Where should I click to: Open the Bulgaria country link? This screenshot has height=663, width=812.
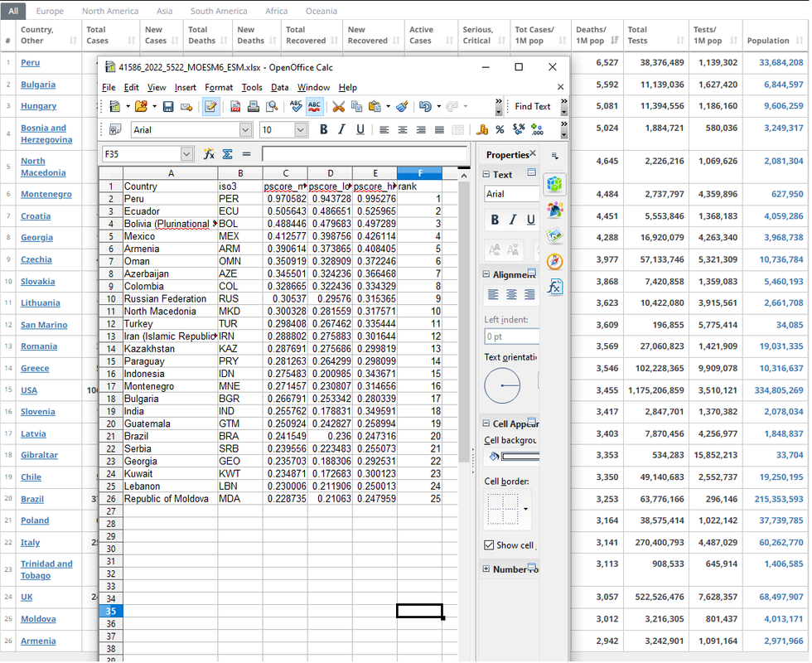[38, 85]
